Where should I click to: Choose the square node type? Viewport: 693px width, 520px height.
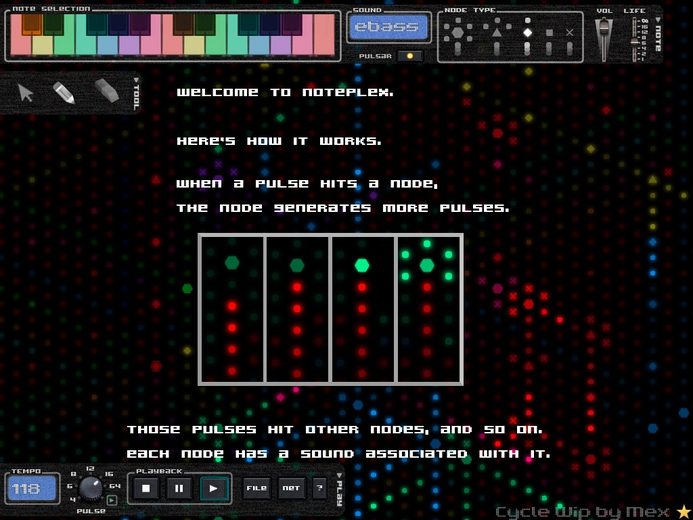[x=549, y=33]
